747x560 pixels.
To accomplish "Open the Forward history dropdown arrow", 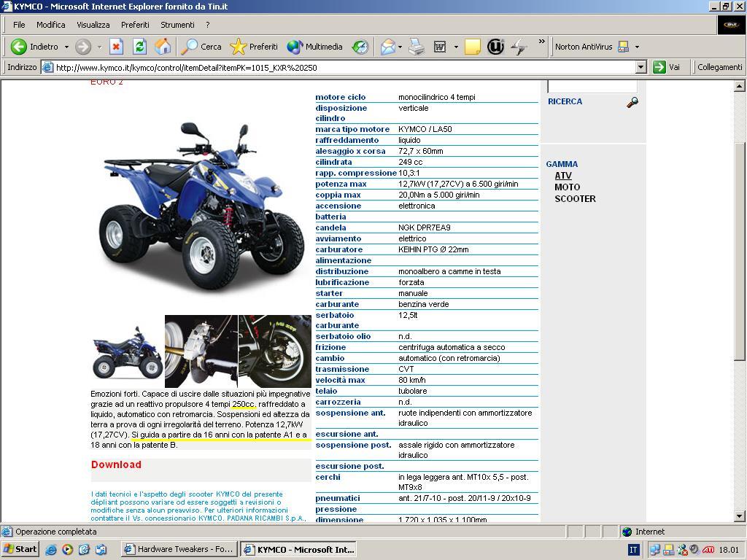I will click(x=99, y=47).
